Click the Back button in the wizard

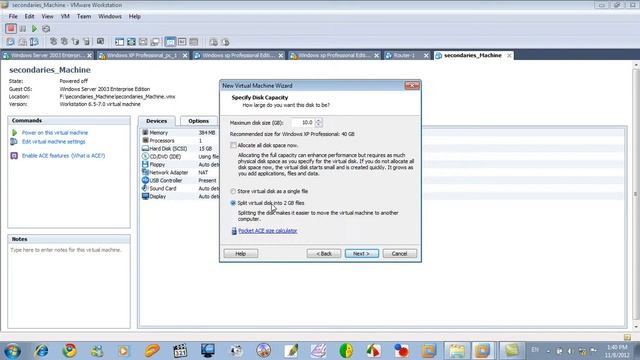tap(324, 253)
